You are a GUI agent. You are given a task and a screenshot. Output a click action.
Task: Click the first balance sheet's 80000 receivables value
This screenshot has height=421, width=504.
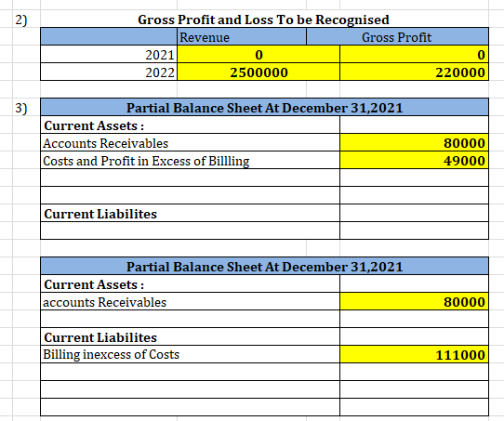(414, 142)
